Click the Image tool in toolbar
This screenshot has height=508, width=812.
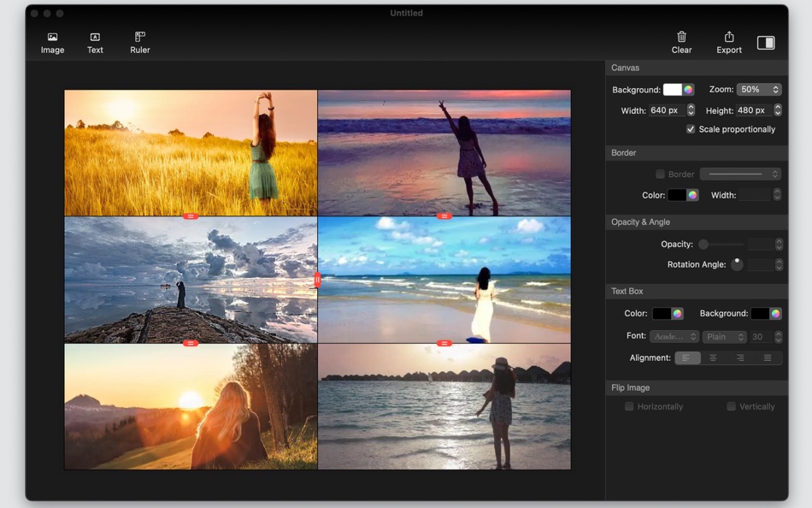[52, 43]
